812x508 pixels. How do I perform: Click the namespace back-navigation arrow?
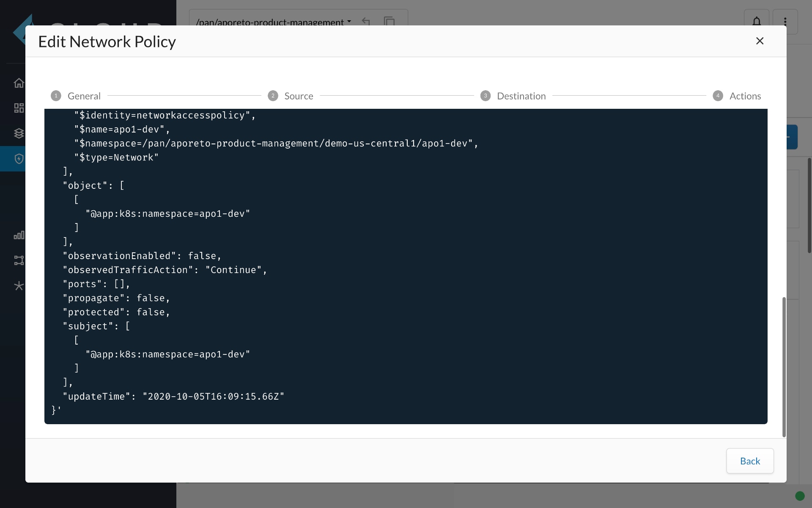tap(365, 22)
